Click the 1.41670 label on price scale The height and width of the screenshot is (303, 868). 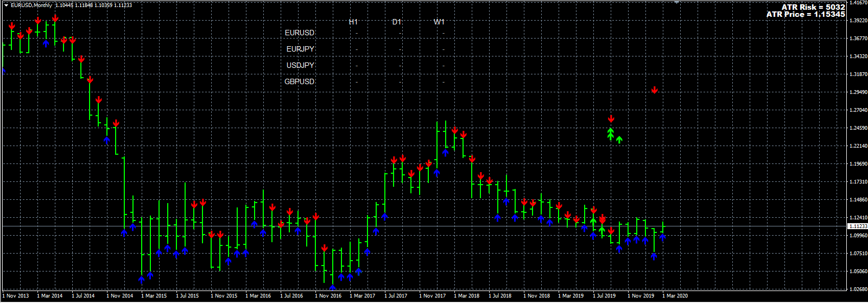858,3
